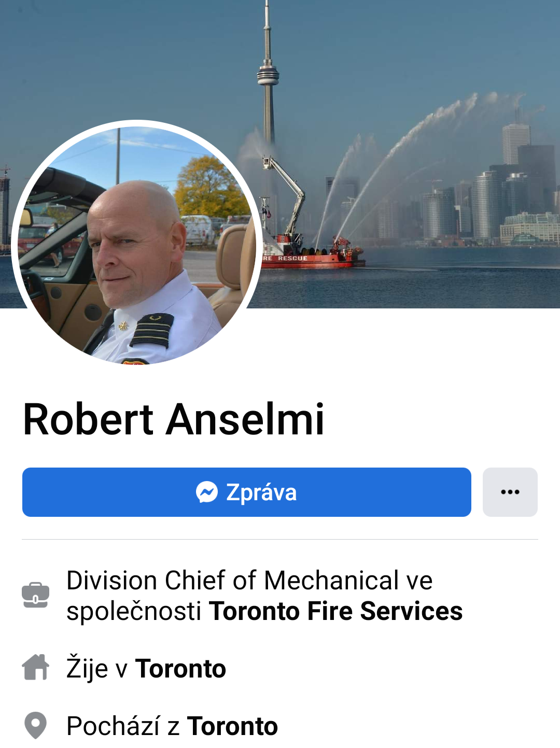The image size is (560, 748).
Task: Click the location pin hometown icon
Action: (36, 725)
